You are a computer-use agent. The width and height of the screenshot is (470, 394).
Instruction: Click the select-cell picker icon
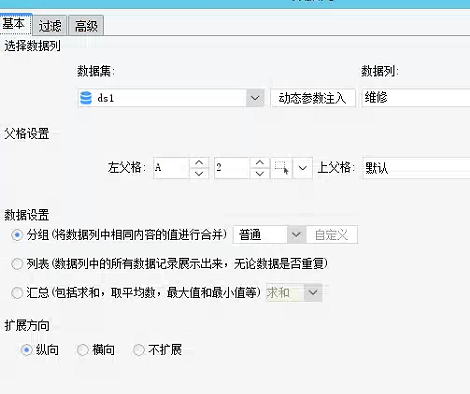[x=282, y=168]
